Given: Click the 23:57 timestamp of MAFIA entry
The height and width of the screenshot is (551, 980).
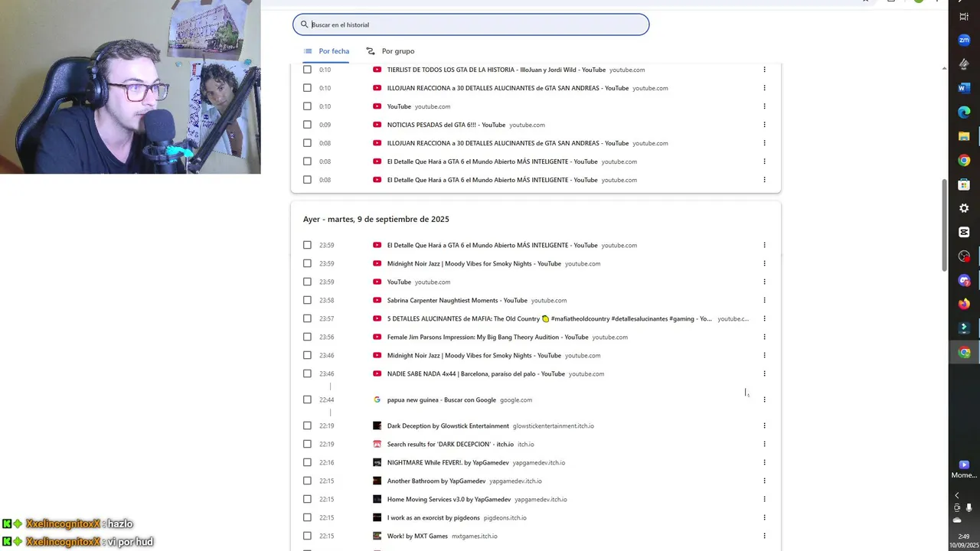Looking at the screenshot, I should (326, 318).
